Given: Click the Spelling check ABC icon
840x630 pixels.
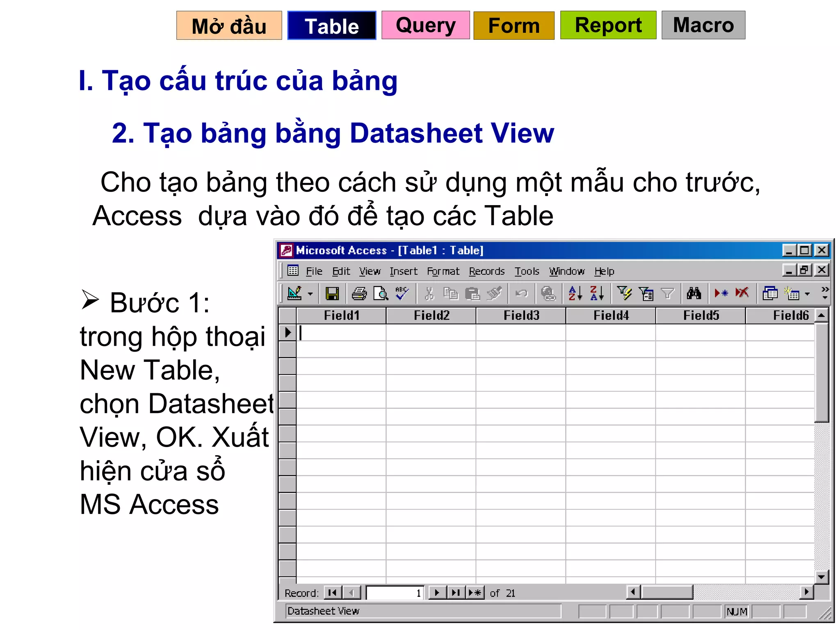Looking at the screenshot, I should pos(402,293).
